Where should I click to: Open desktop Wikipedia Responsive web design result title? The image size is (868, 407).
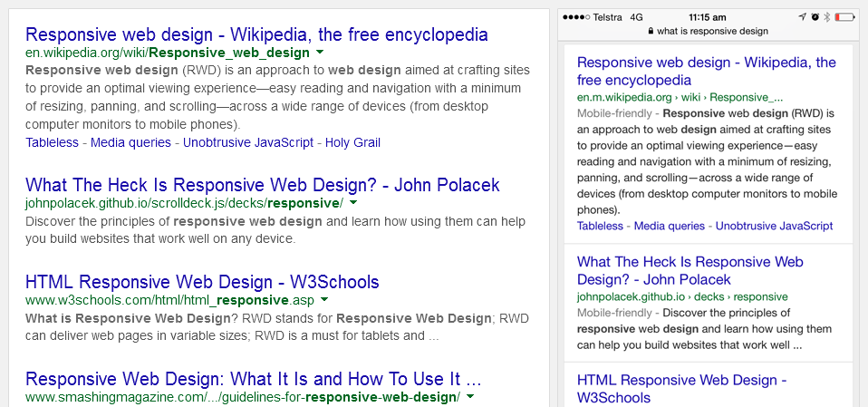pos(256,34)
